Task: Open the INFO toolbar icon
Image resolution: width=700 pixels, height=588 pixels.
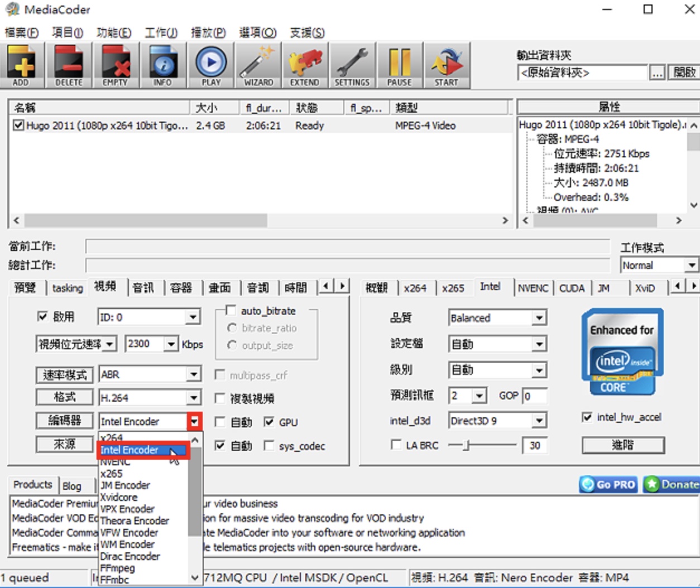Action: [x=163, y=65]
